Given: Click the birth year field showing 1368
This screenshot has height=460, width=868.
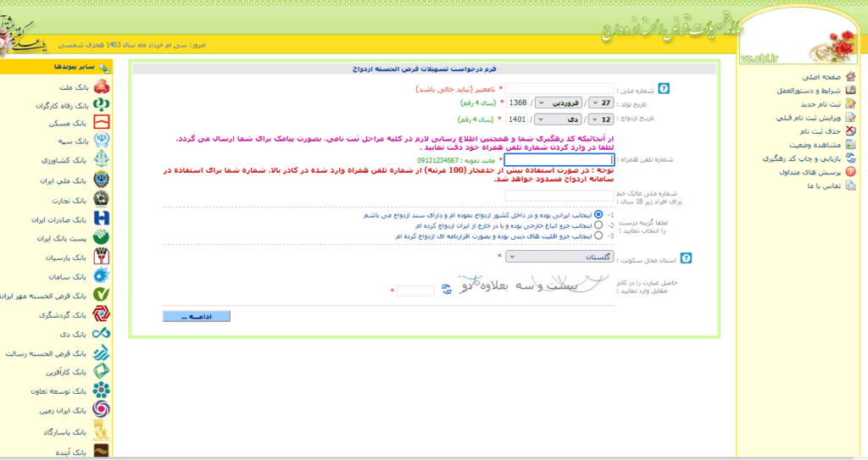Looking at the screenshot, I should click(518, 103).
